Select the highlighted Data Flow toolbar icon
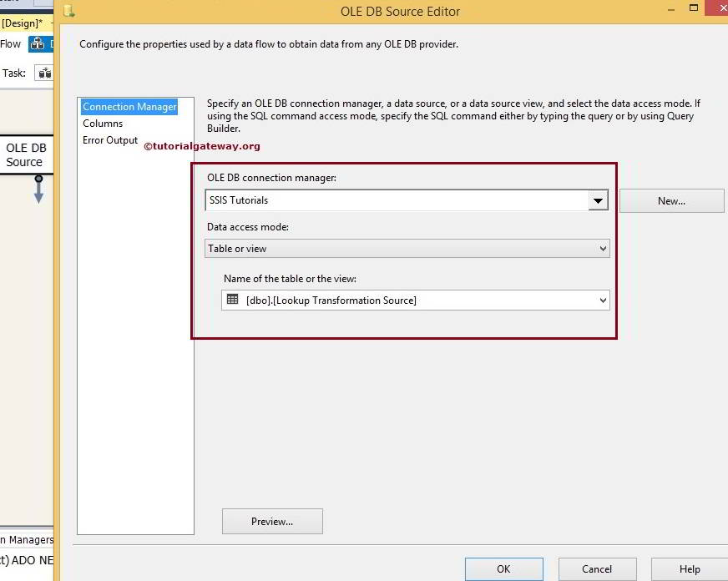This screenshot has height=581, width=728. pyautogui.click(x=38, y=43)
